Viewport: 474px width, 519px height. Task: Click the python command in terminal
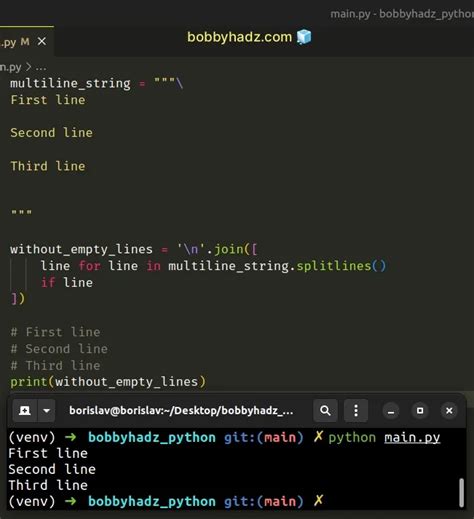(x=352, y=438)
